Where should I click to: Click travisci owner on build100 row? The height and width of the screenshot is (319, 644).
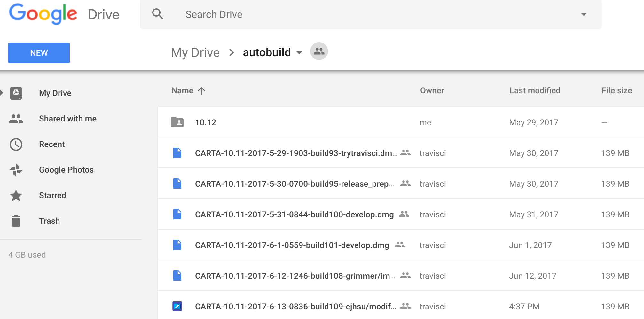433,214
